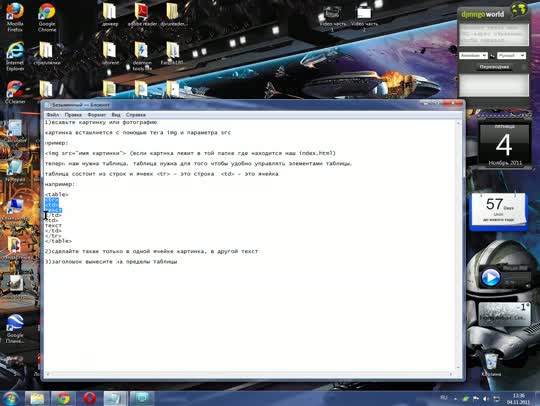Click the line 'таблица состоит из строк'

pyautogui.click(x=162, y=174)
